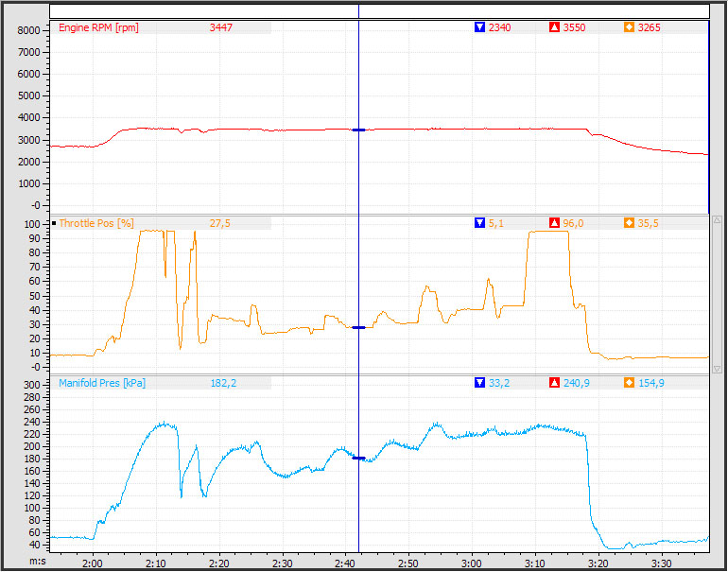Click the Engine RPM minimum value 2340
728x572 pixels.
(499, 27)
